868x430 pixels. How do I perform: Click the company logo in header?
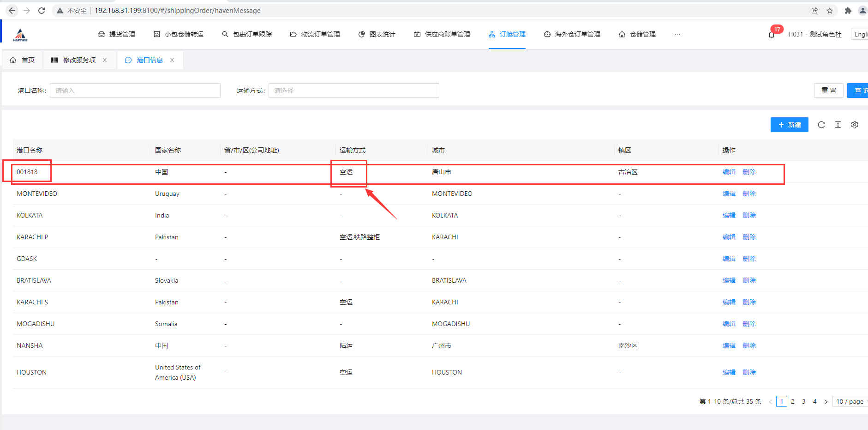point(20,35)
